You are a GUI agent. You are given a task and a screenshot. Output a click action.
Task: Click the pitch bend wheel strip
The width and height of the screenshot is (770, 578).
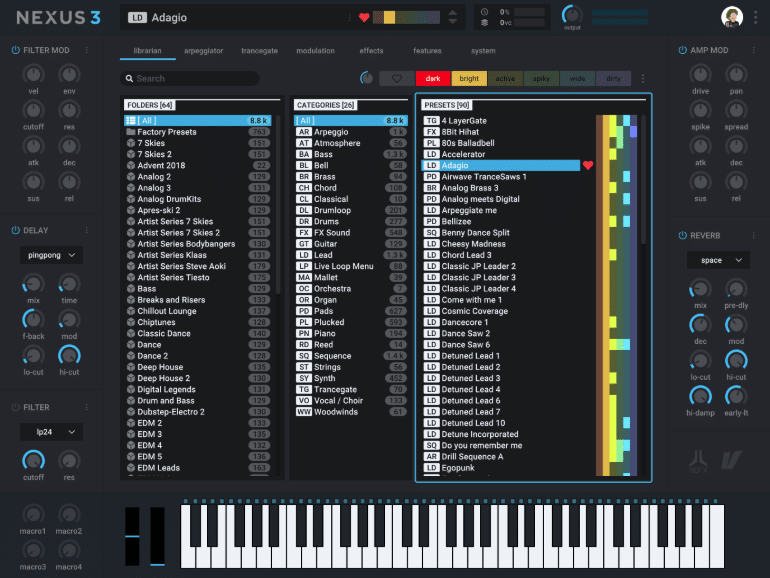pos(132,537)
